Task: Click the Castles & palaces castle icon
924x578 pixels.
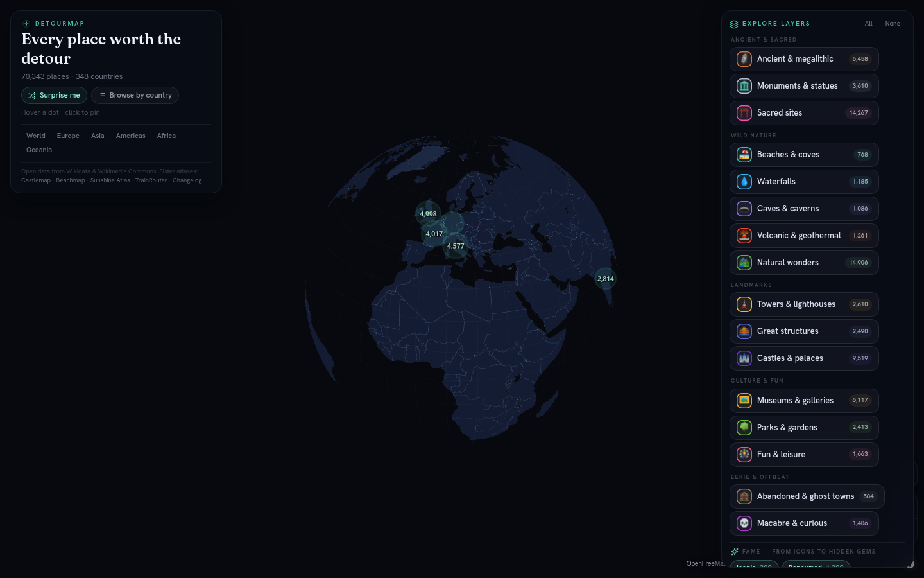Action: [x=744, y=358]
